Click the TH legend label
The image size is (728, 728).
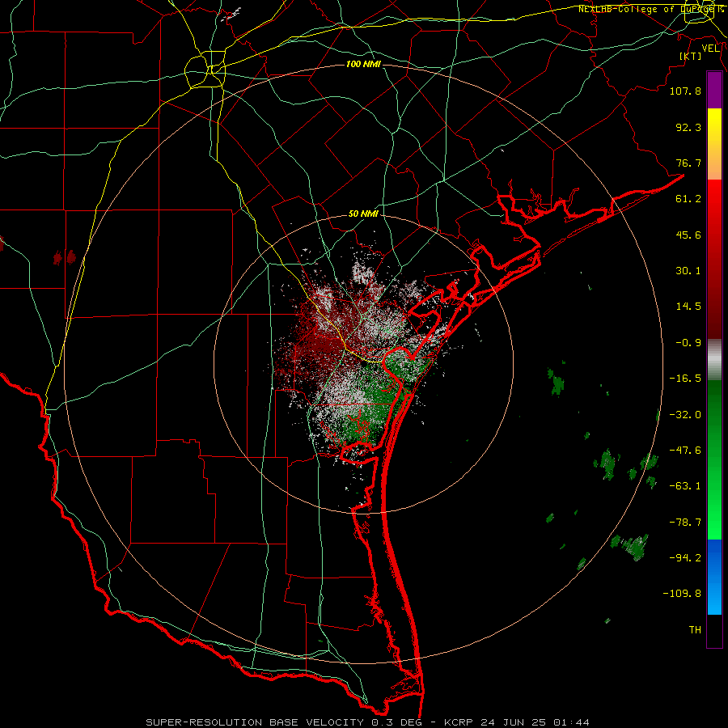[x=695, y=630]
